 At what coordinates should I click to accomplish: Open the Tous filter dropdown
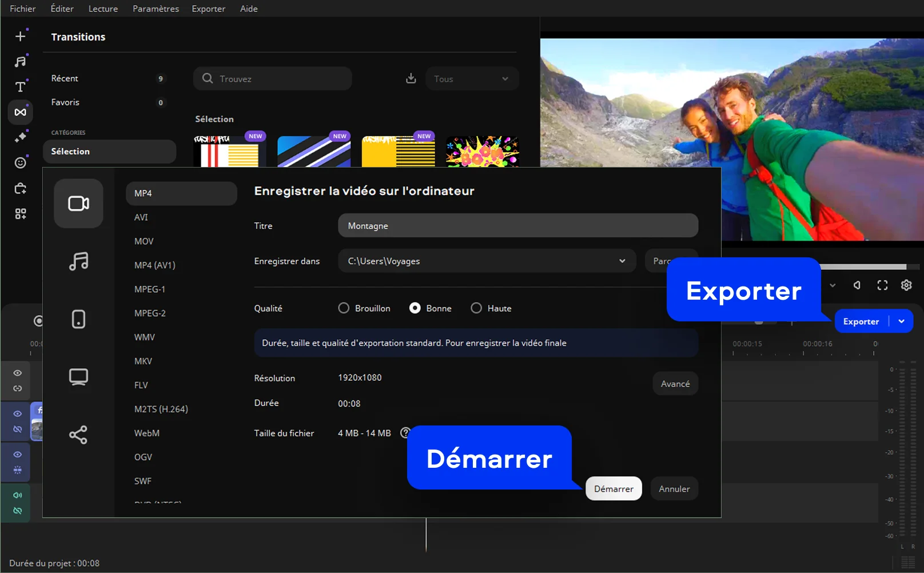coord(472,79)
